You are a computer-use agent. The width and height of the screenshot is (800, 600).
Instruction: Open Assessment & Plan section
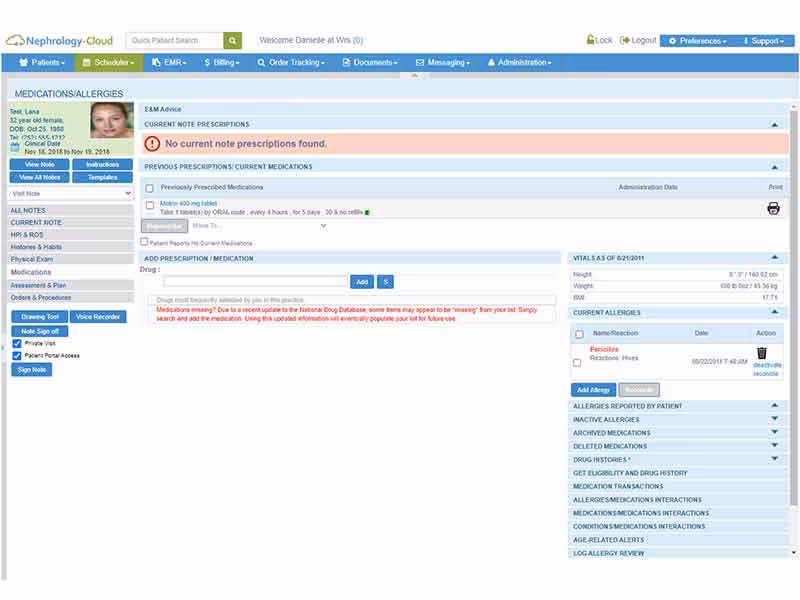pyautogui.click(x=71, y=285)
